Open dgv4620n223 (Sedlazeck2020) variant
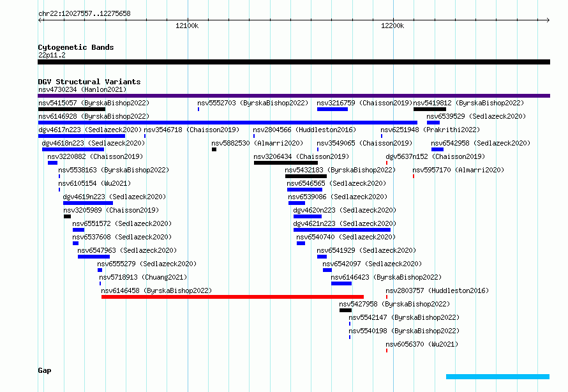568x392 pixels. pos(345,210)
